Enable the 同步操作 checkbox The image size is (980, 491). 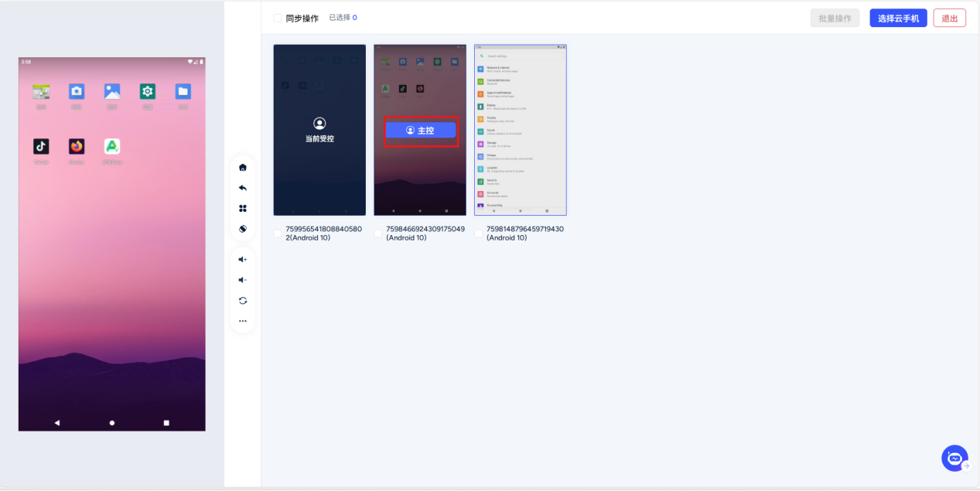click(278, 18)
